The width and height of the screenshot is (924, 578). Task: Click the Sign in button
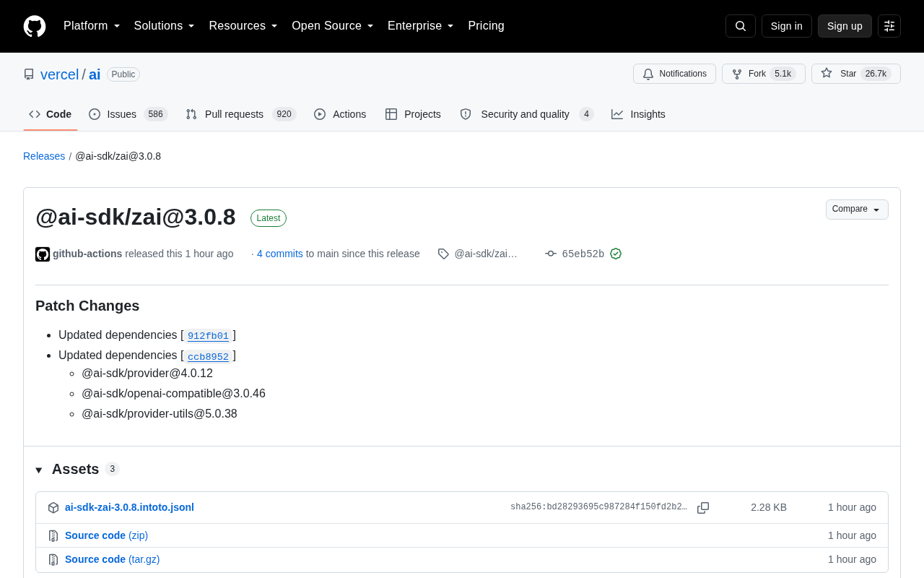click(x=787, y=26)
